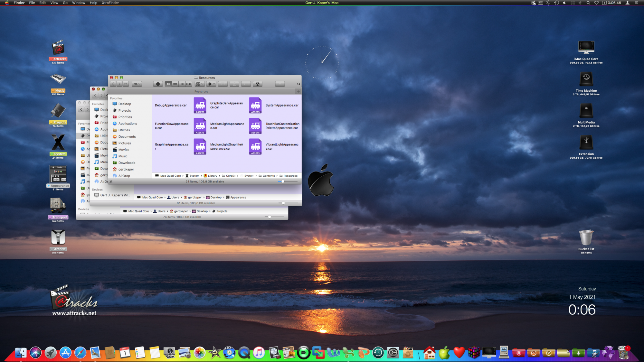Open the Go menu

[65, 3]
